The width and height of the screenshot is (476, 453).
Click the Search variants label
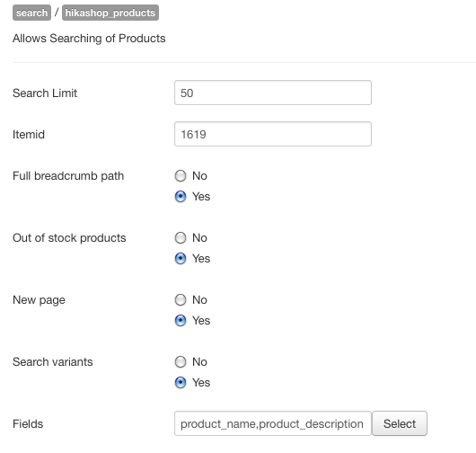(x=53, y=362)
